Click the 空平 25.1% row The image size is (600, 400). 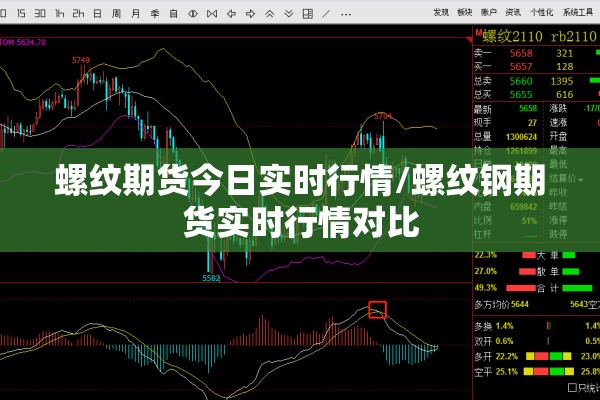[537, 371]
